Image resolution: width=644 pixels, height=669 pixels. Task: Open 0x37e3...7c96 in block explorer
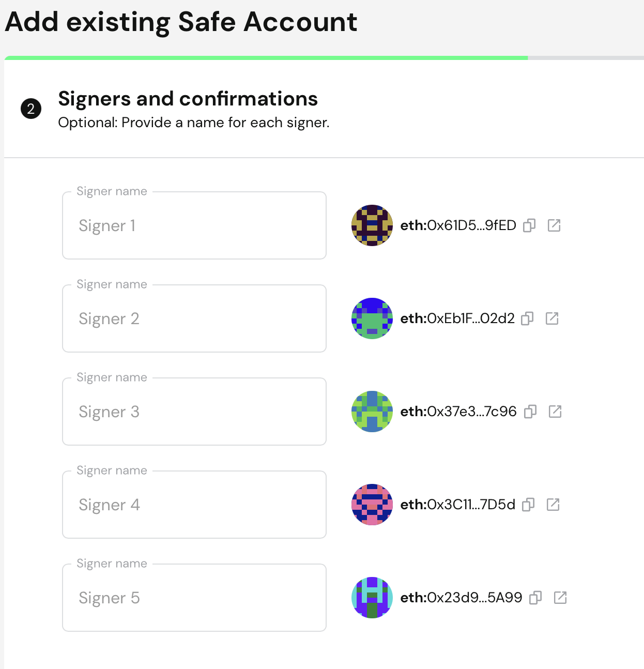[x=555, y=412]
